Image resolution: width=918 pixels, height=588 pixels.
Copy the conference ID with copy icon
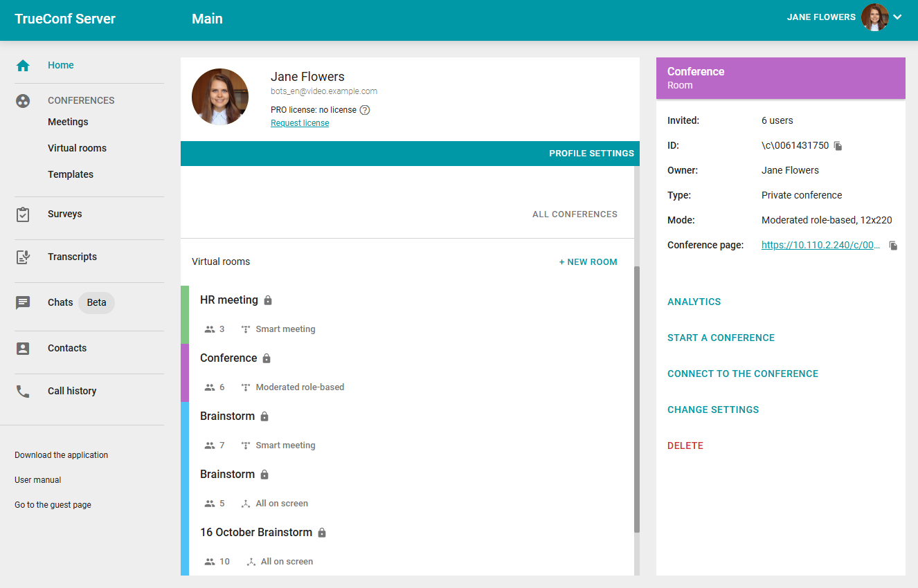point(838,146)
